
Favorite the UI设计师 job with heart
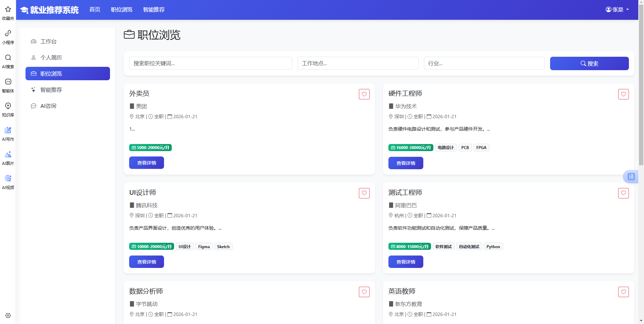click(x=364, y=193)
